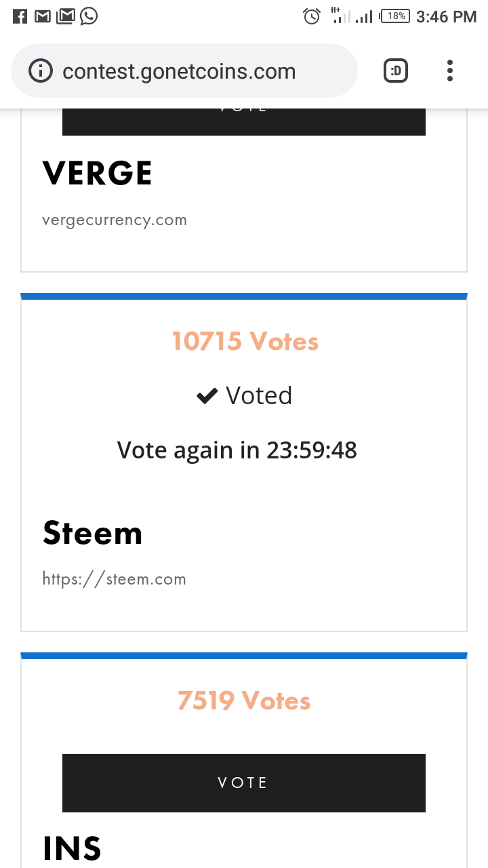
Task: Open the vergecurrency.com link
Action: tap(115, 220)
